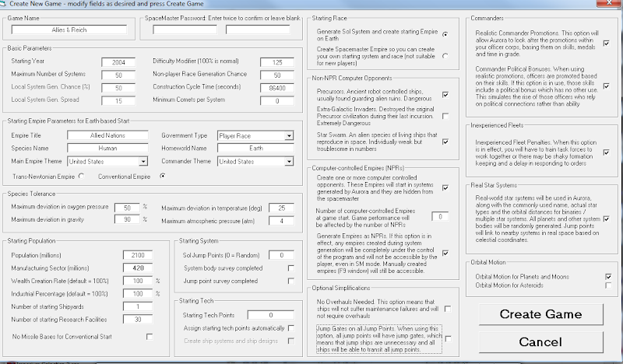Click the Wealth Creation Rate field
The height and width of the screenshot is (364, 623).
coord(138,281)
